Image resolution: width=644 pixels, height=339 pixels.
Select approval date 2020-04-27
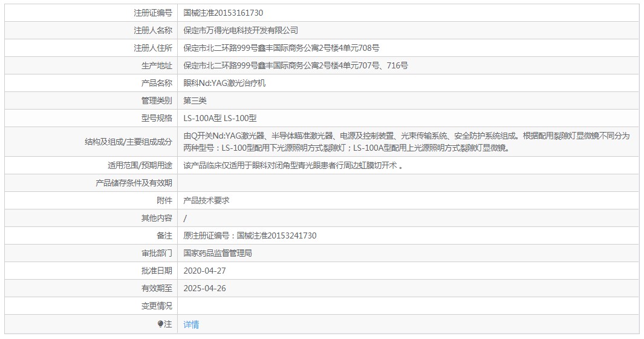204,271
